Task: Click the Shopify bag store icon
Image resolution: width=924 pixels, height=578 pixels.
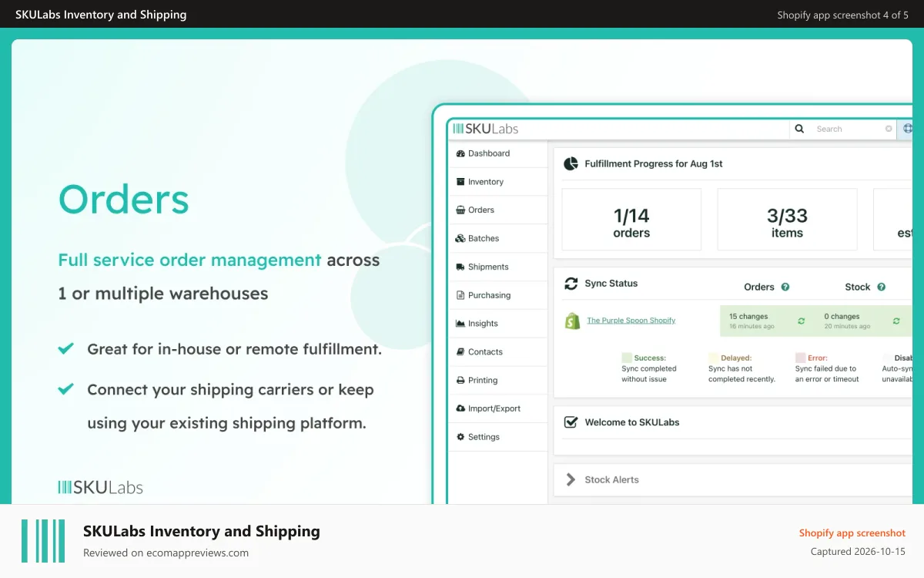Action: 572,321
